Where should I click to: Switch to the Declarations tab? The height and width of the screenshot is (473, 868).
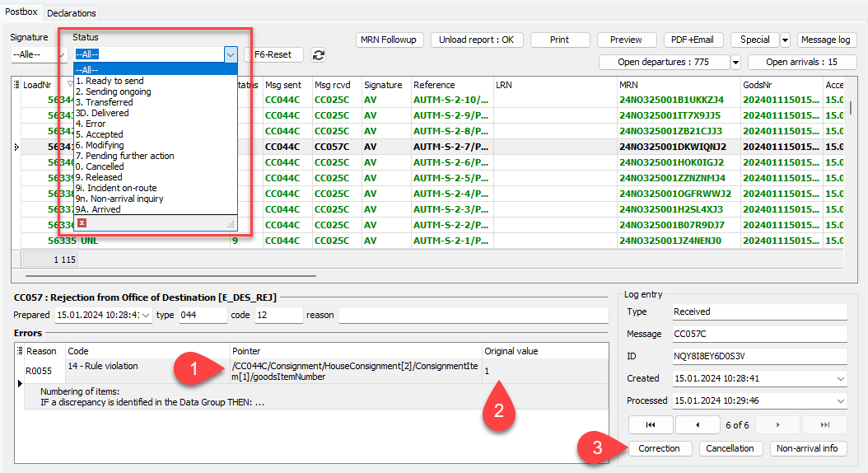[x=72, y=13]
